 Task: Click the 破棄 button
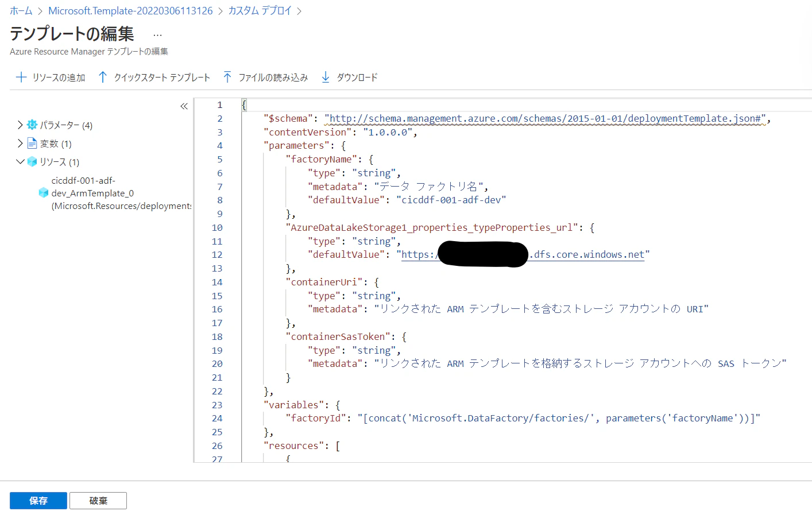click(98, 501)
